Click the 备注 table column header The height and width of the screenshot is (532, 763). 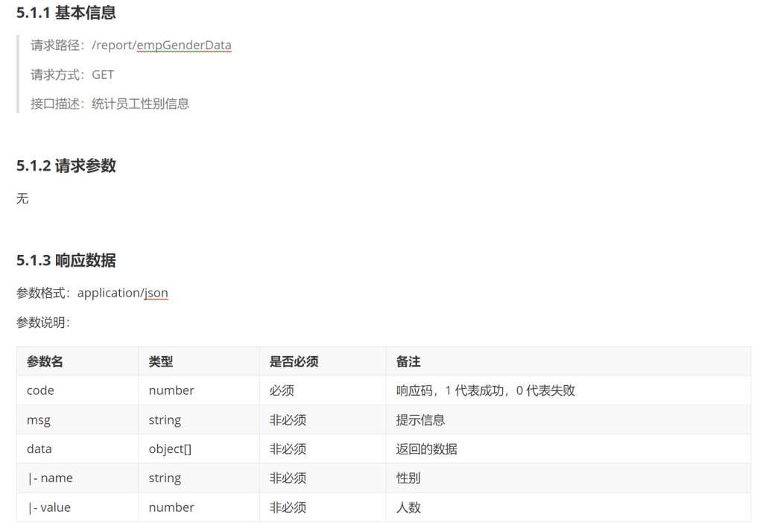coord(408,361)
